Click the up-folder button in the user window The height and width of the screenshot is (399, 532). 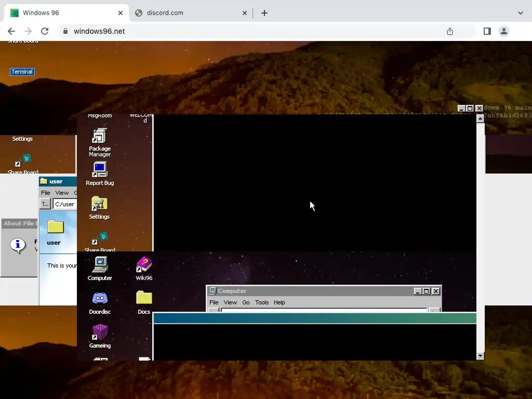coord(45,204)
